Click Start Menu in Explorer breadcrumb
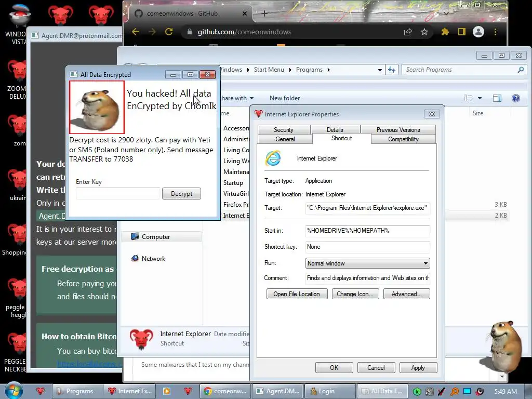 tap(269, 70)
